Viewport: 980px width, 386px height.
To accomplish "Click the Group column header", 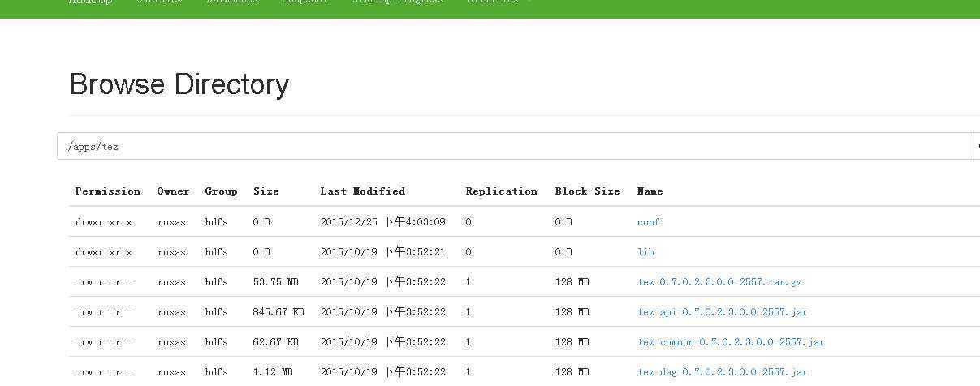I will pyautogui.click(x=221, y=191).
